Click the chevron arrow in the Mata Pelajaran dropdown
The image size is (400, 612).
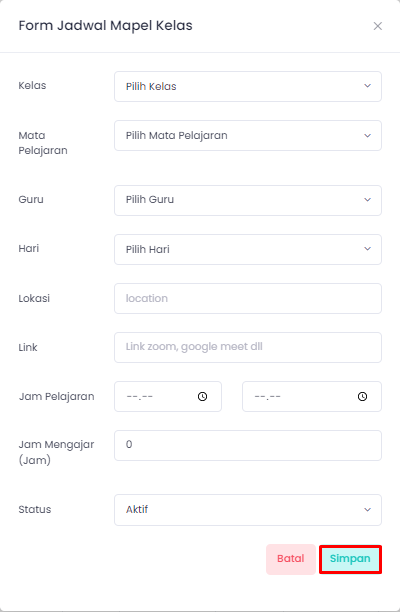tap(367, 136)
